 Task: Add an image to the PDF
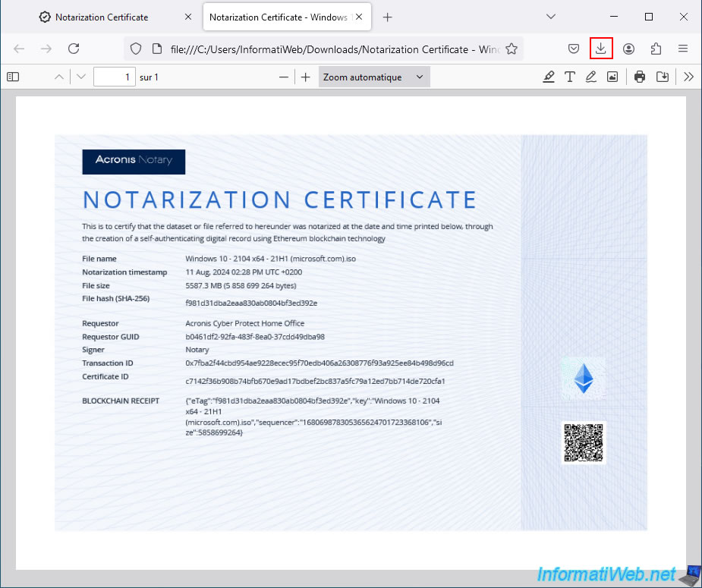coord(612,77)
